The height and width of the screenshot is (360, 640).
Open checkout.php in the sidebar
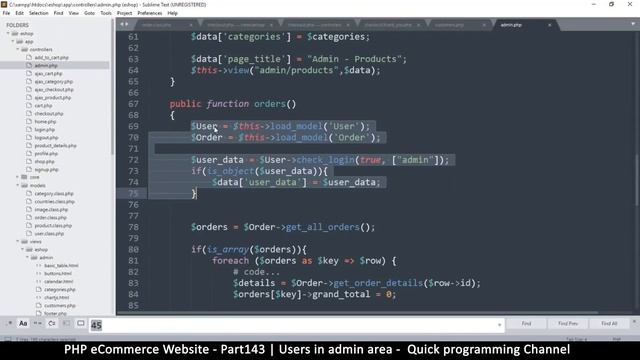(49, 113)
